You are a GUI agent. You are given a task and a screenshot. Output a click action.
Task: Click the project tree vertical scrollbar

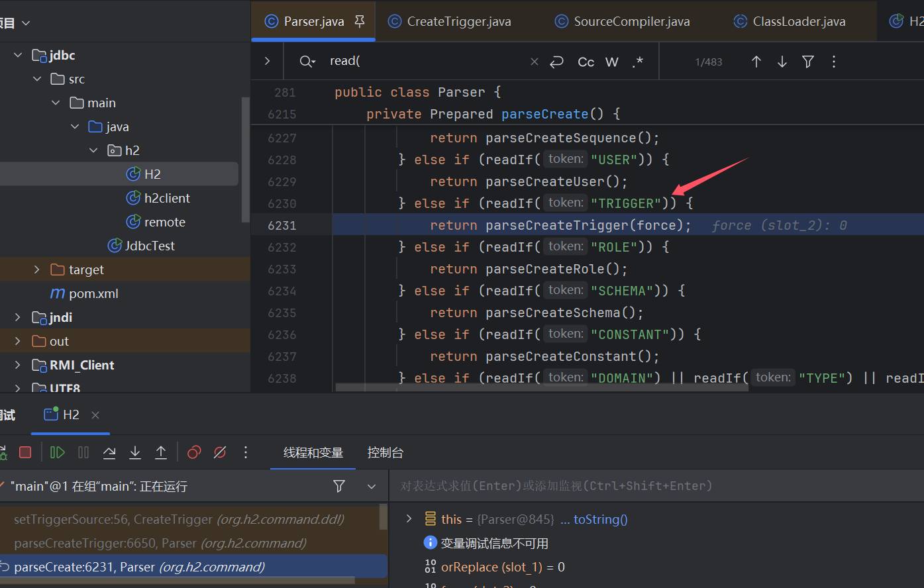click(246, 159)
